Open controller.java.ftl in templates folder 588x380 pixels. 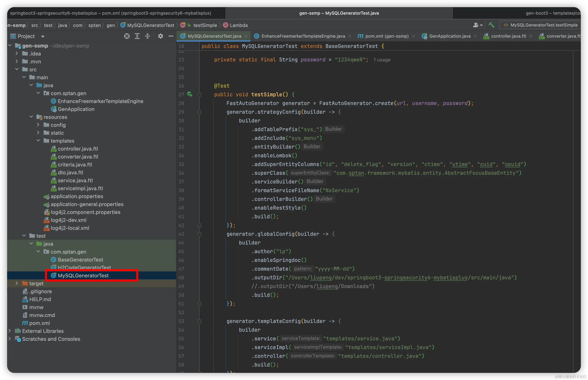[x=78, y=149]
